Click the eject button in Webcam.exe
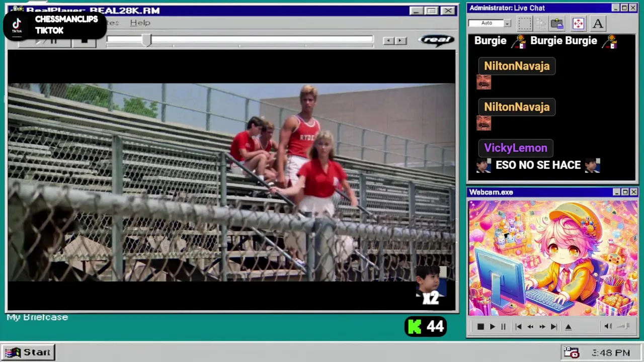 pyautogui.click(x=569, y=327)
